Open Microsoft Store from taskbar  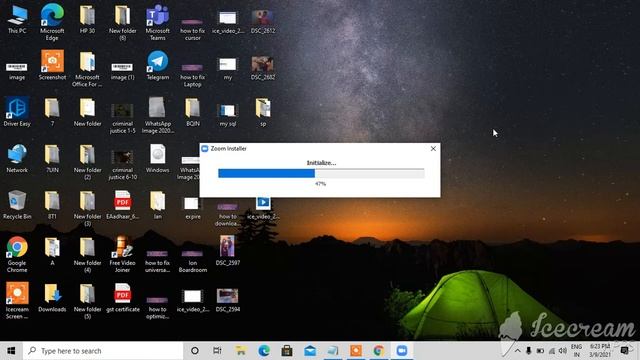click(x=287, y=351)
